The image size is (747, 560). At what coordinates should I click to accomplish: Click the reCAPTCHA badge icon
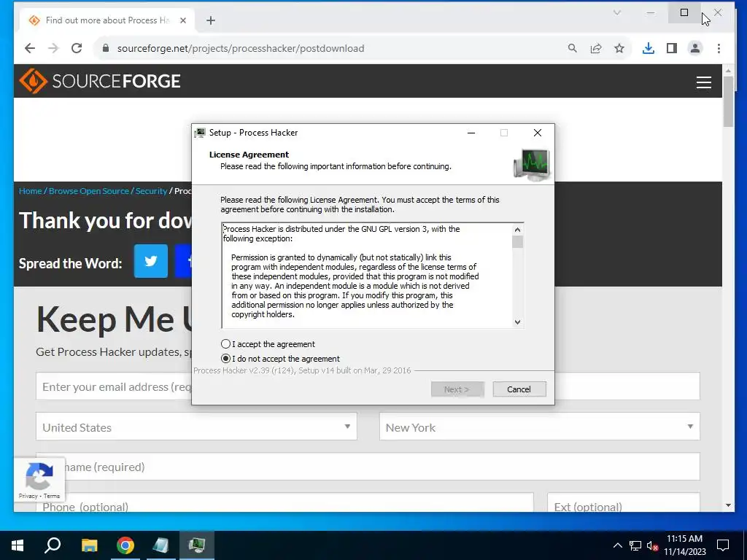point(39,475)
